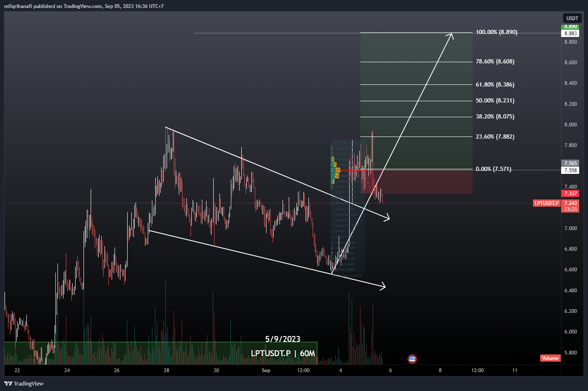The height and width of the screenshot is (391, 588).
Task: Select the 11 date on time axis
Action: [x=515, y=370]
